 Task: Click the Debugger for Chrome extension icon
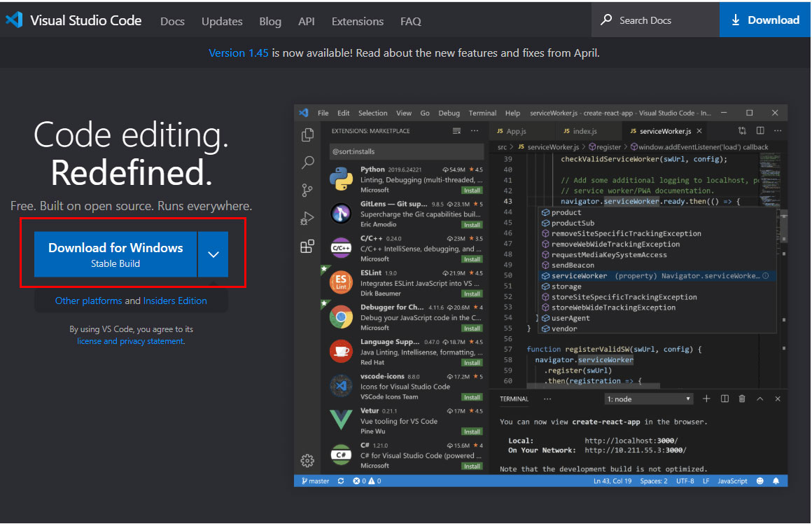point(342,317)
